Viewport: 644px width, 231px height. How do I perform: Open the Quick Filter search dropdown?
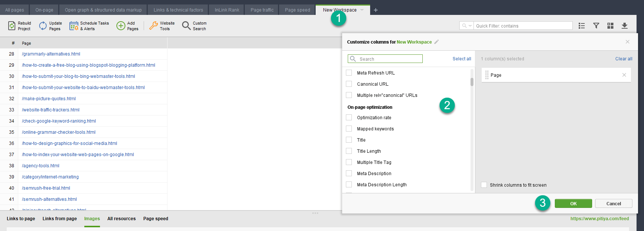(467, 26)
